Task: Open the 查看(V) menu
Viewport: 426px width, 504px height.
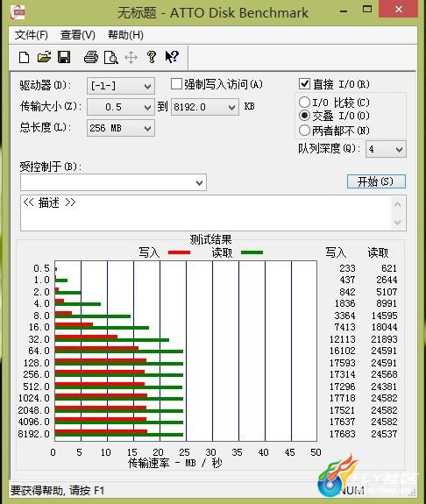Action: click(78, 35)
